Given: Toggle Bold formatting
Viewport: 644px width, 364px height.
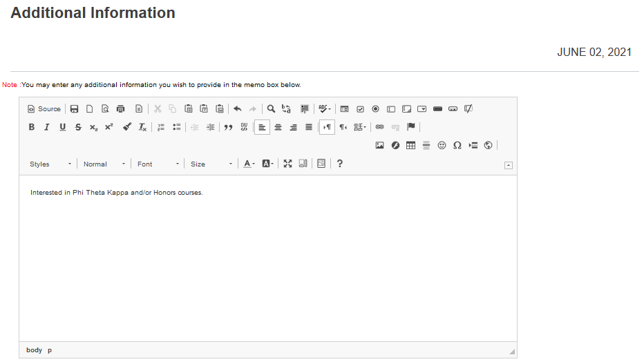Looking at the screenshot, I should (x=32, y=127).
